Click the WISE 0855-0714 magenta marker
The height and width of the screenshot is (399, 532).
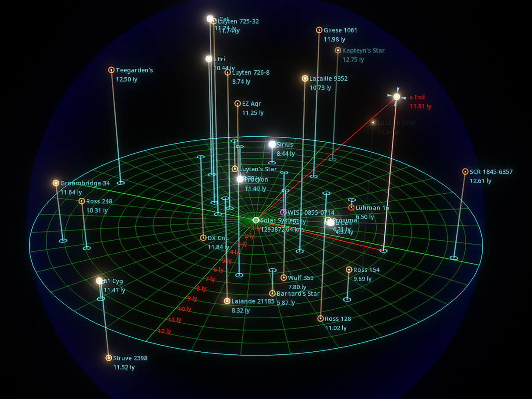pyautogui.click(x=283, y=212)
